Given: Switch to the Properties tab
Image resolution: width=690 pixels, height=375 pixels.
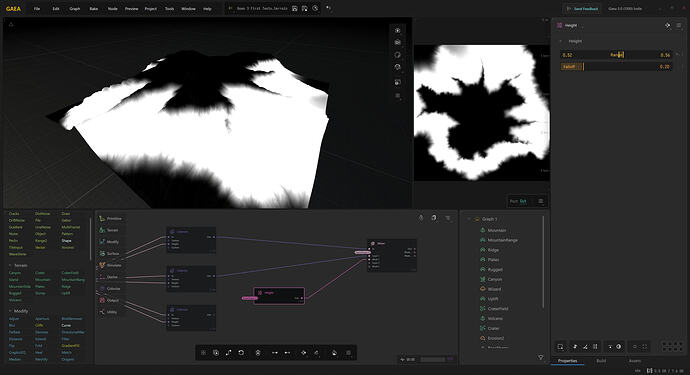Looking at the screenshot, I should [567, 361].
